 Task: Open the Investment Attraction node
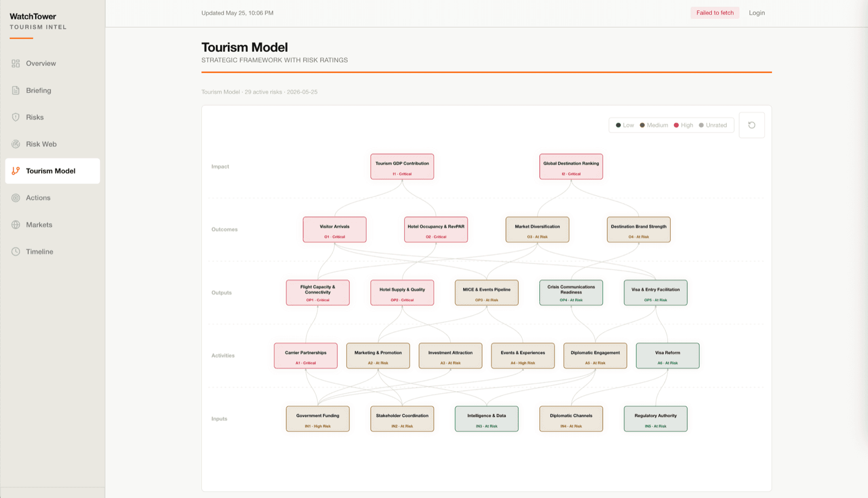pyautogui.click(x=450, y=356)
